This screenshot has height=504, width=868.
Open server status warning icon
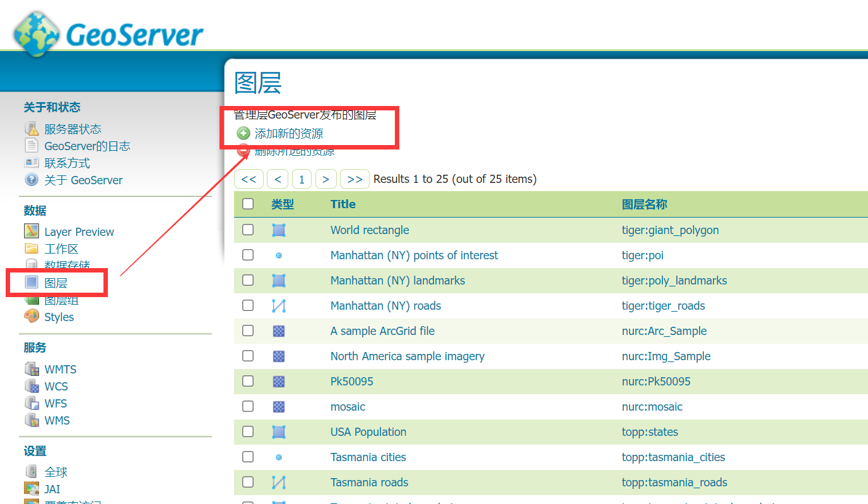(x=32, y=129)
